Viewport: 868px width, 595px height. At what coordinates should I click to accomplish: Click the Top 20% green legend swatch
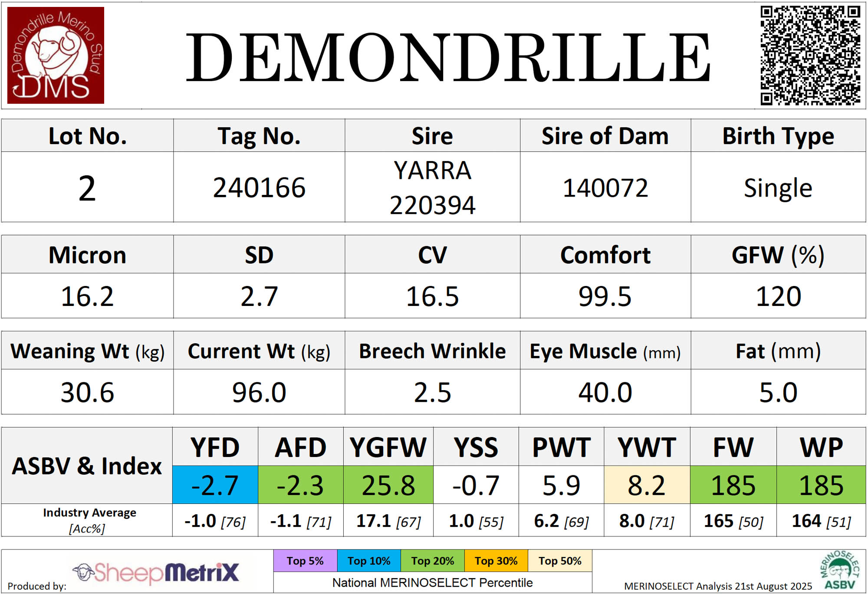click(x=432, y=561)
